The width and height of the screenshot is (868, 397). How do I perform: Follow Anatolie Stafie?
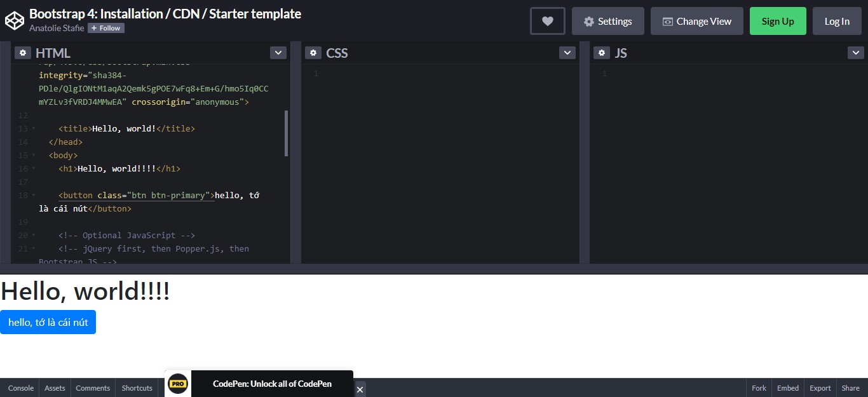click(105, 27)
